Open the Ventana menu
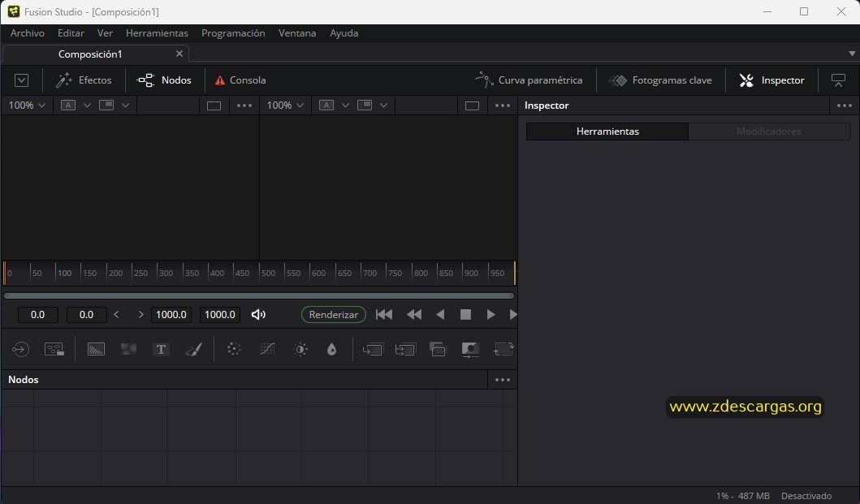This screenshot has height=504, width=860. [297, 33]
